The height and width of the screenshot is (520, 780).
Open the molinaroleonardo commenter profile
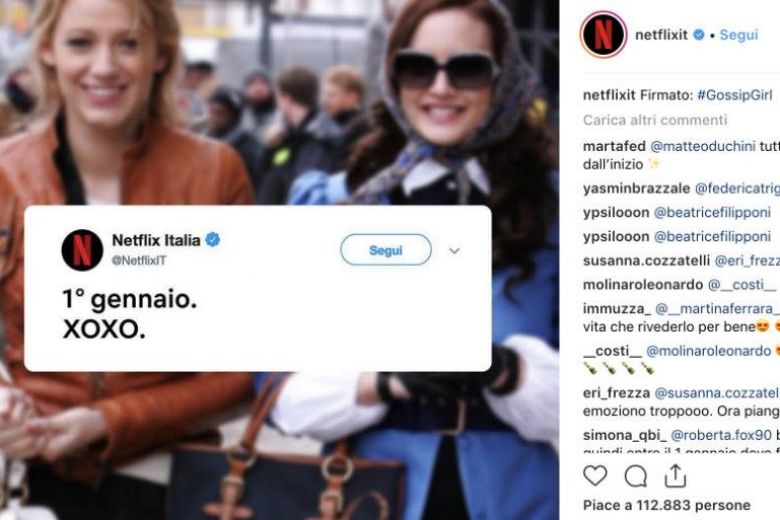tap(643, 285)
